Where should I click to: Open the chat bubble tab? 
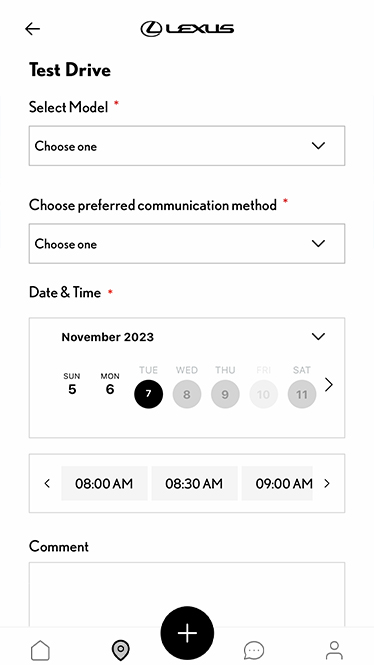pyautogui.click(x=254, y=650)
